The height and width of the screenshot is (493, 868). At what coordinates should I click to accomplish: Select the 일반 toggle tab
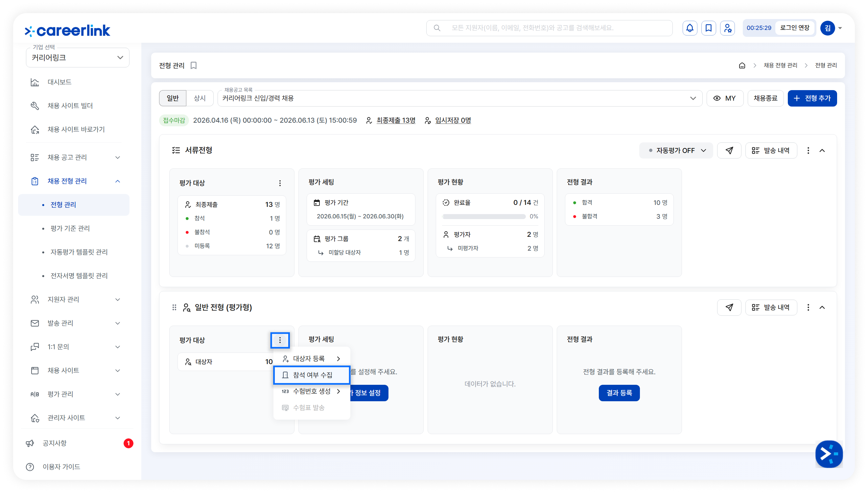pos(173,98)
